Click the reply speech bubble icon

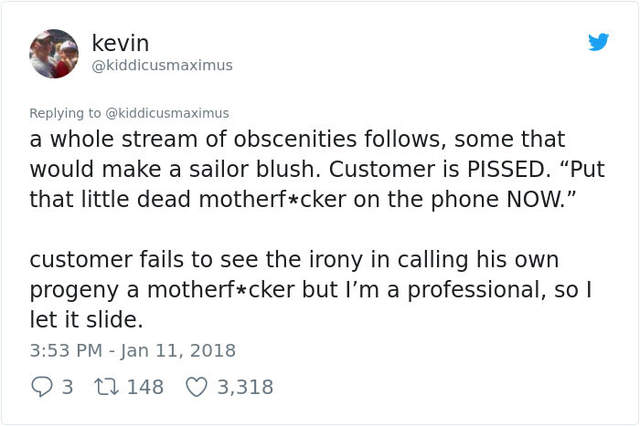pyautogui.click(x=40, y=387)
